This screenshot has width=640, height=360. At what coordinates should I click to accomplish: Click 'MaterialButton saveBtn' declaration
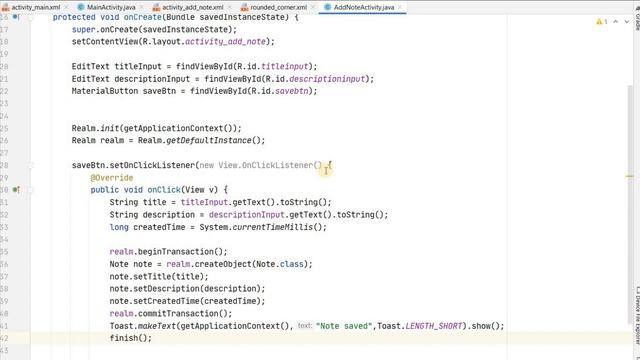(124, 91)
